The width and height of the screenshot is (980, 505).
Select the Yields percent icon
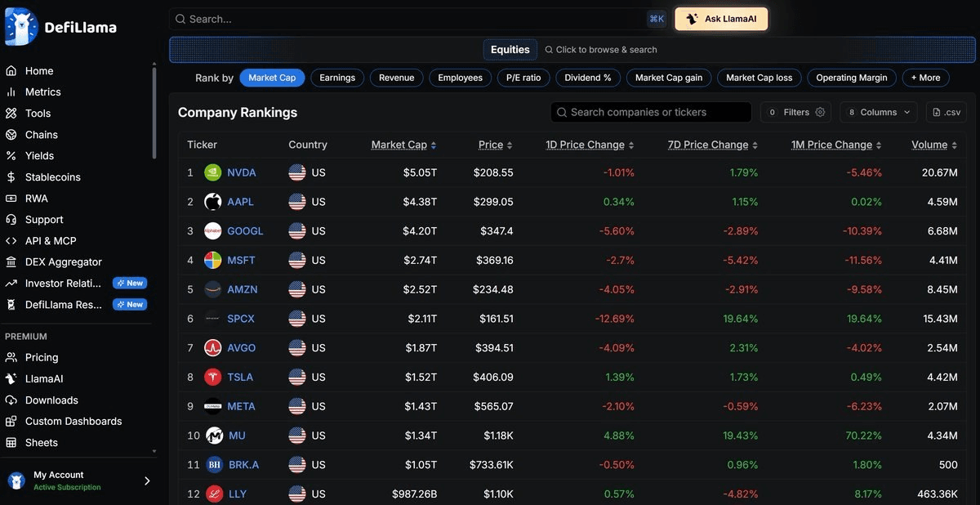click(11, 156)
